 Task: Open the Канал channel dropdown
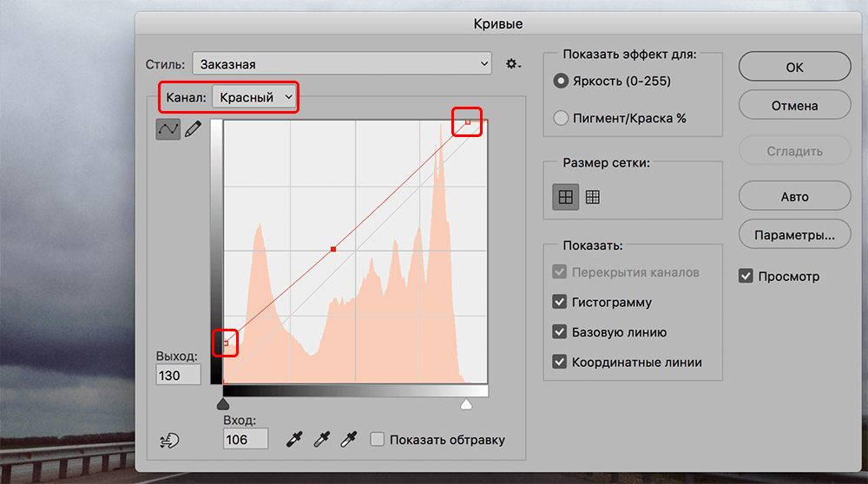[257, 97]
